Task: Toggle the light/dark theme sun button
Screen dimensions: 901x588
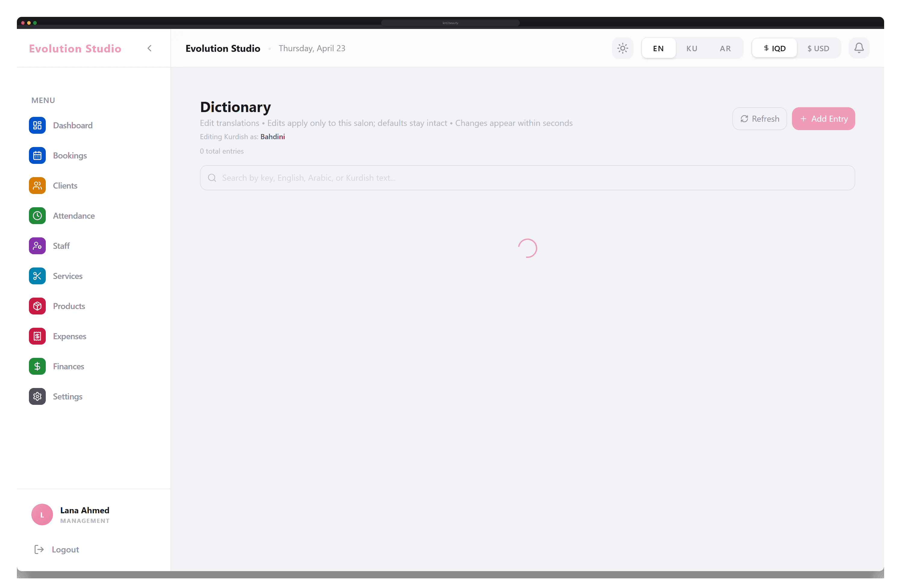Action: (x=622, y=48)
